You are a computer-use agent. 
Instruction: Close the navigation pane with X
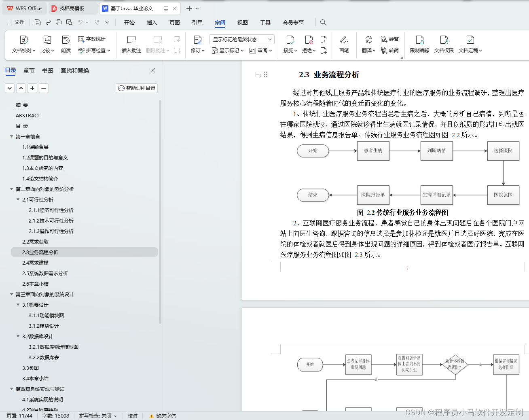point(153,70)
